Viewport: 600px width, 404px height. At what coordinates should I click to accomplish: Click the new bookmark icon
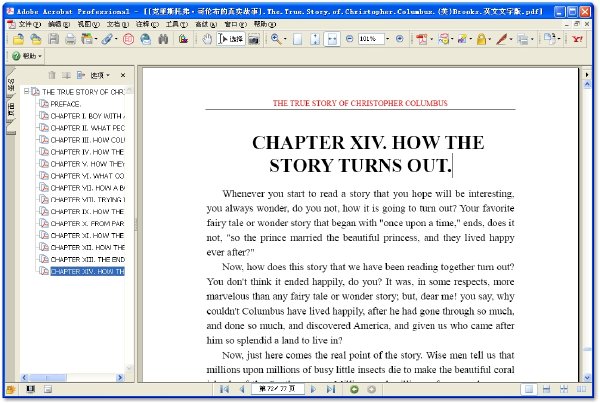point(66,75)
